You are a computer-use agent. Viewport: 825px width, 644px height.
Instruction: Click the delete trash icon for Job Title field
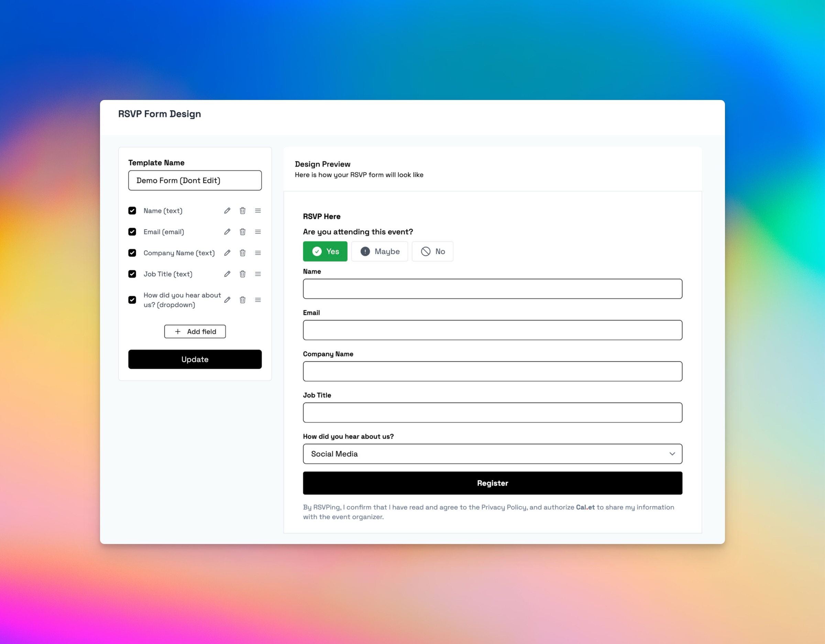coord(243,274)
